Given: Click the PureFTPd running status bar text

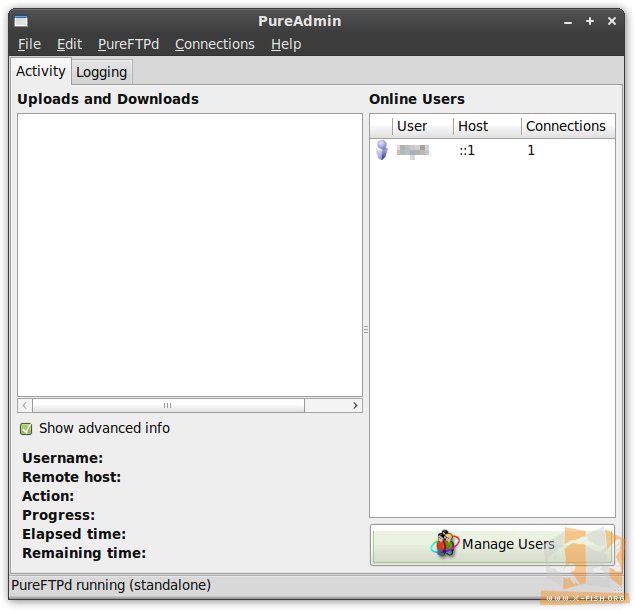Looking at the screenshot, I should click(x=111, y=585).
